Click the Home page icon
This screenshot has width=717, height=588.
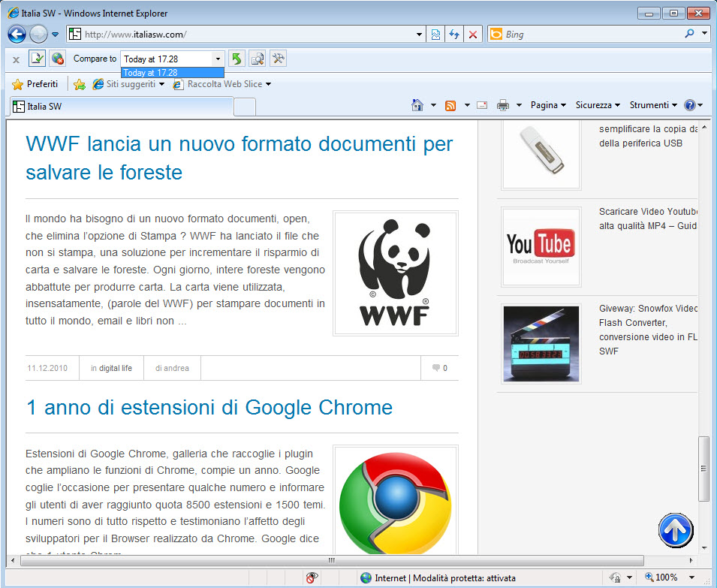(417, 105)
